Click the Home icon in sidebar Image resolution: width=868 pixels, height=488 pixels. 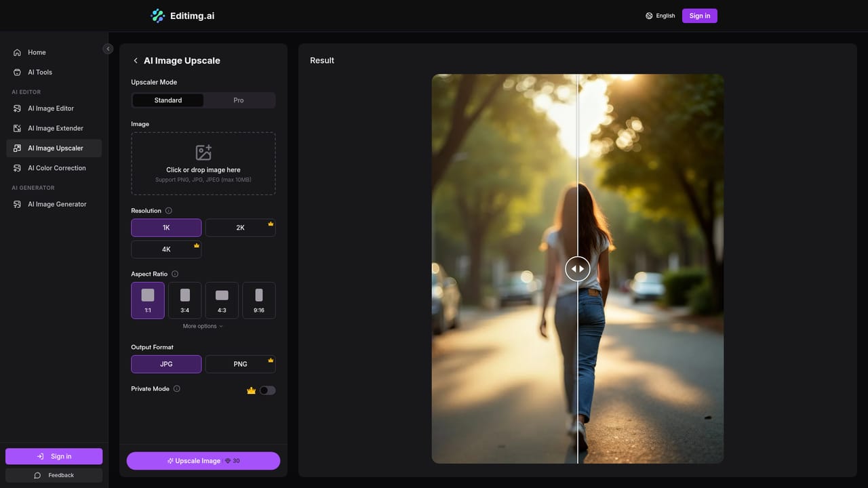(18, 52)
